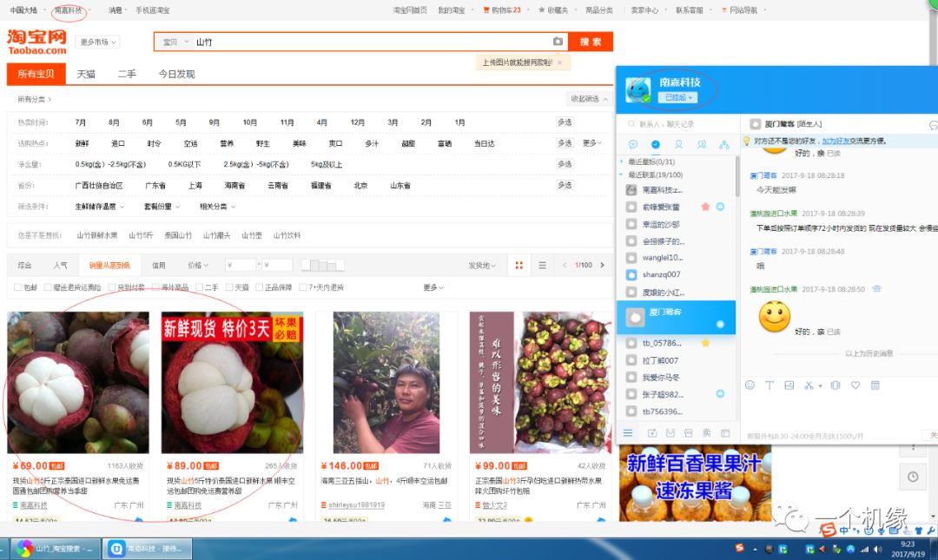Open the groups (two people) tab in Wangwang

701,144
